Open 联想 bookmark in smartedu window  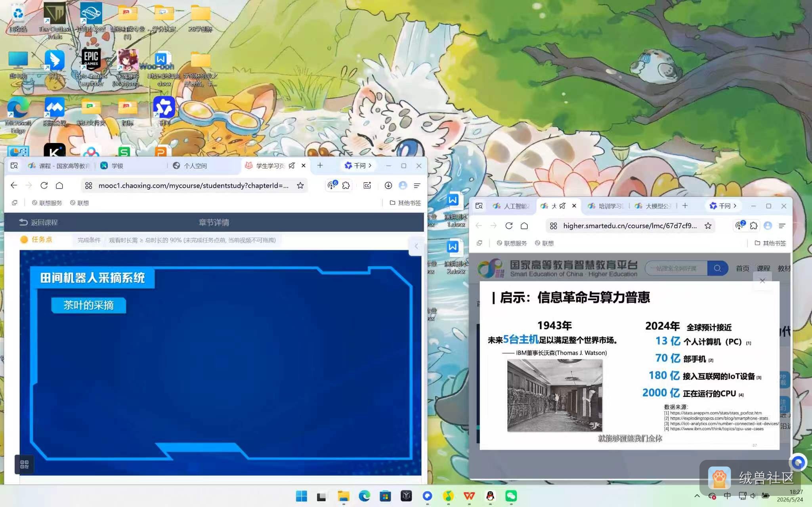pyautogui.click(x=545, y=243)
